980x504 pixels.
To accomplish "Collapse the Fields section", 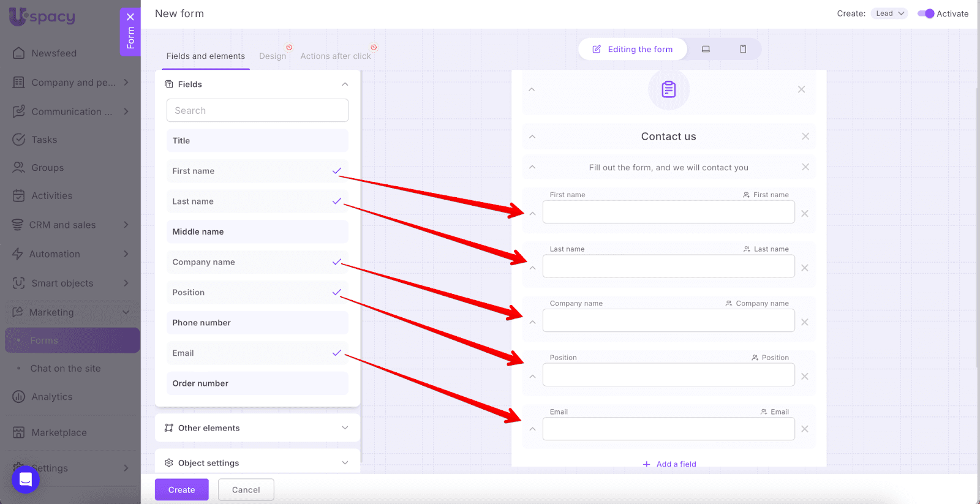I will pyautogui.click(x=345, y=85).
